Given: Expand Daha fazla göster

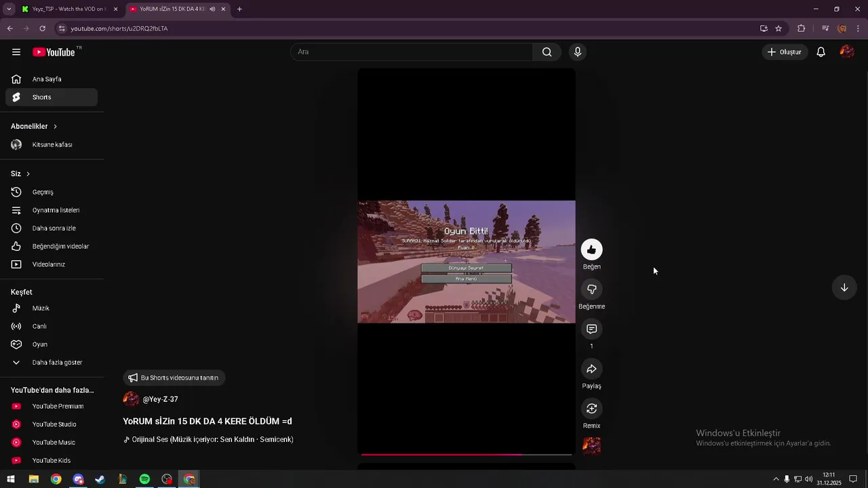Looking at the screenshot, I should pos(52,363).
